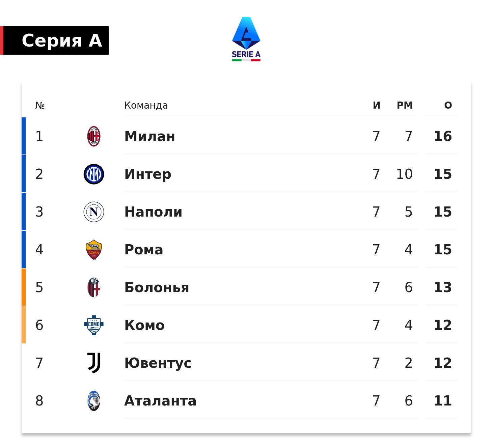Sort by the РМ column header

coord(405,105)
